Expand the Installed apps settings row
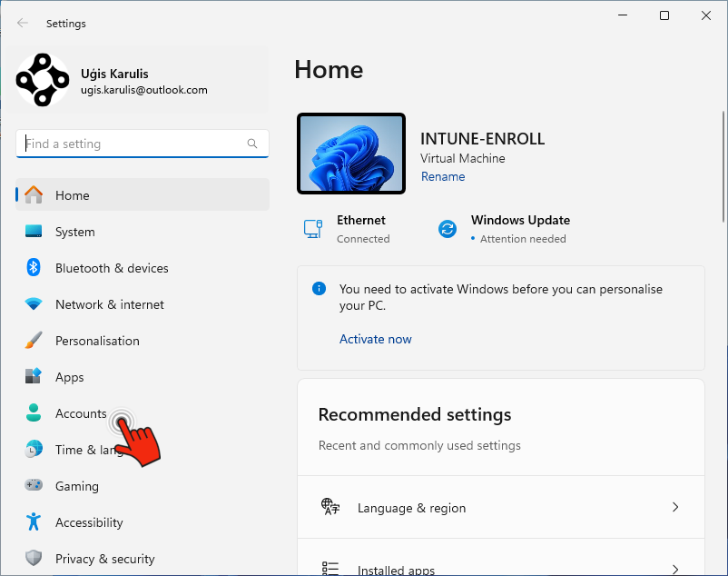Image resolution: width=728 pixels, height=576 pixels. [x=500, y=566]
